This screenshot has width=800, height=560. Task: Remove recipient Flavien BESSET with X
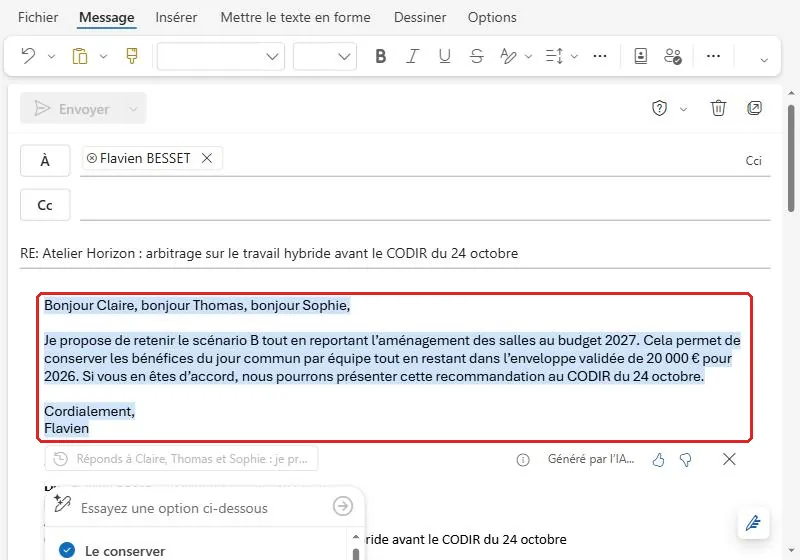[x=207, y=158]
